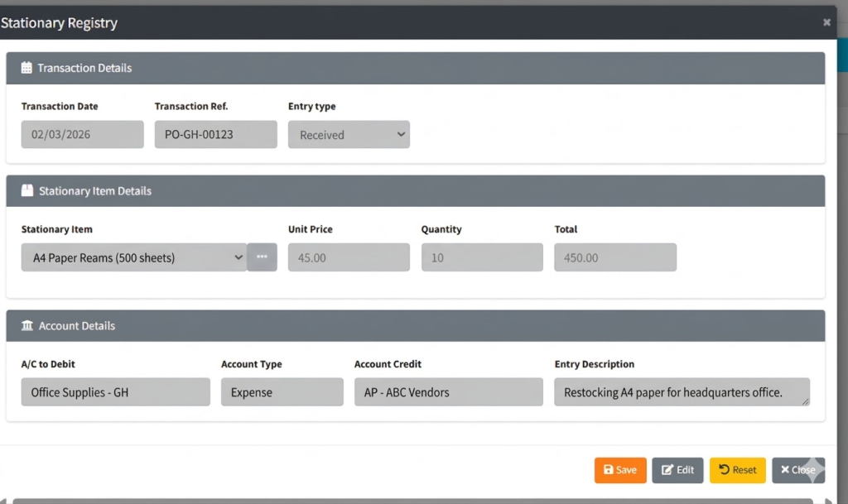Click the Account Credit field

pos(448,392)
